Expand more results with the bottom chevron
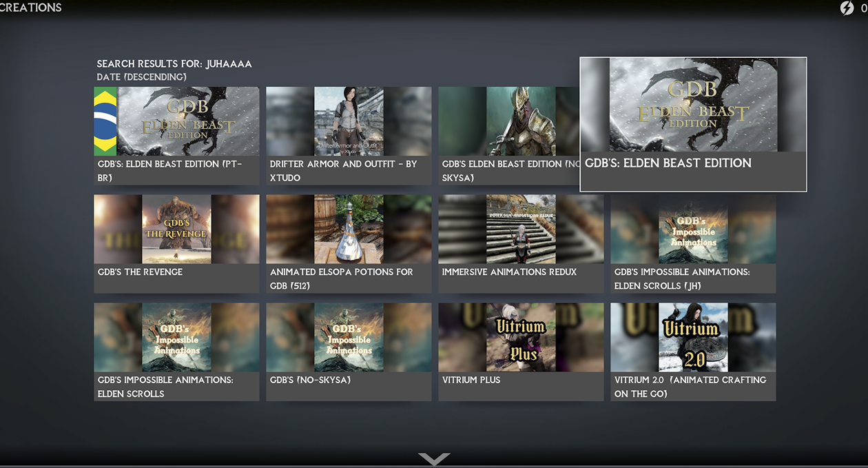The width and height of the screenshot is (868, 468). (x=434, y=459)
